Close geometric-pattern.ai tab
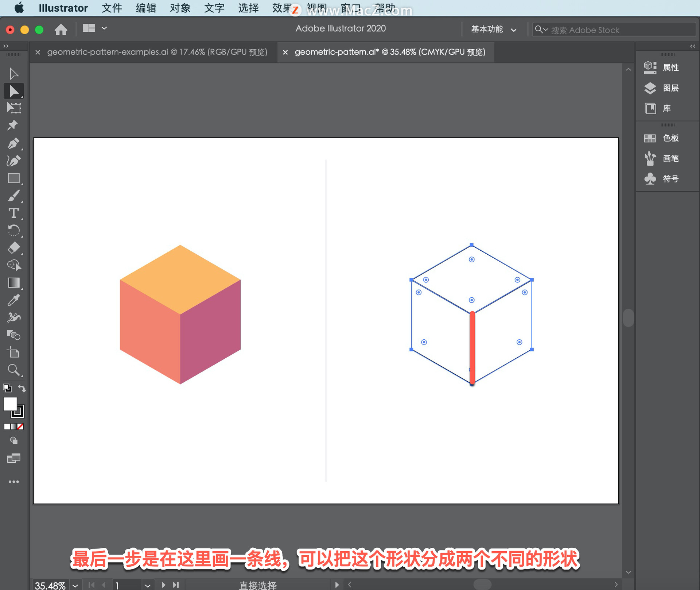Screen dimensions: 700x590 tap(285, 53)
